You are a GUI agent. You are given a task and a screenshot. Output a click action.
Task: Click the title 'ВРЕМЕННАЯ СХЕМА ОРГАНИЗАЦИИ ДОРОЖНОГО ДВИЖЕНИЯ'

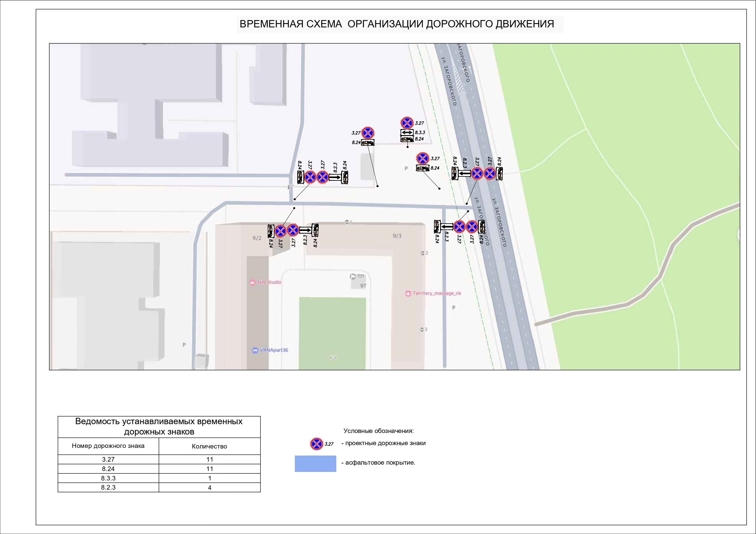click(x=397, y=24)
